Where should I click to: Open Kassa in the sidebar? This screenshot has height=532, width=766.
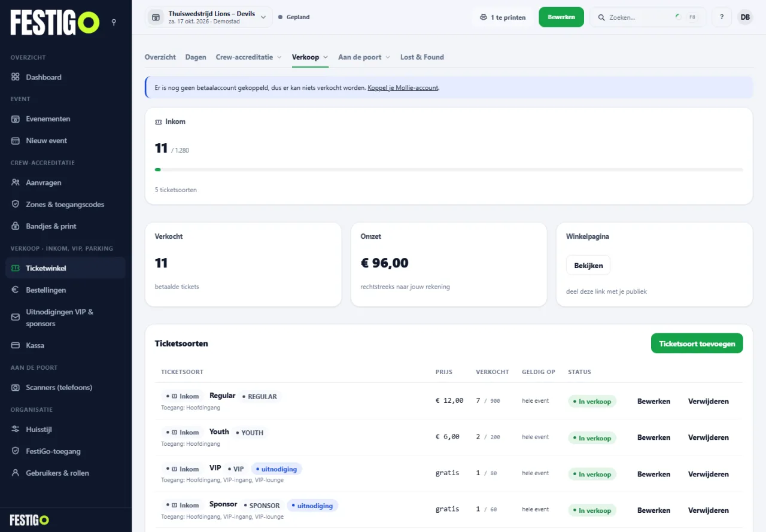tap(65, 345)
